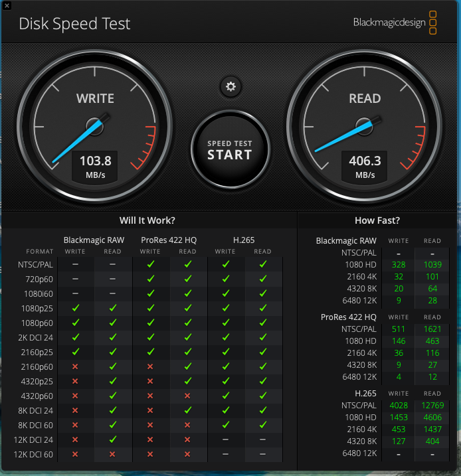This screenshot has width=461, height=476.
Task: Click the ProRes 422 HQ column header in Will It Work
Action: (x=169, y=240)
